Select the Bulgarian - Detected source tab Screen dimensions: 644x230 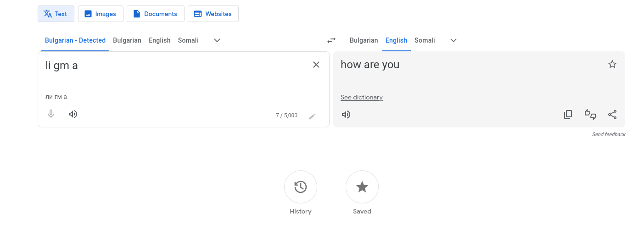click(x=75, y=40)
